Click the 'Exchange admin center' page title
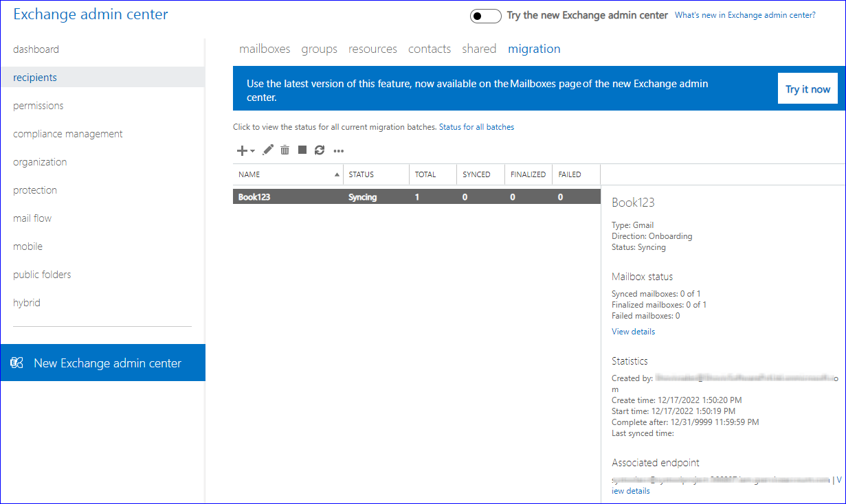 (x=90, y=14)
